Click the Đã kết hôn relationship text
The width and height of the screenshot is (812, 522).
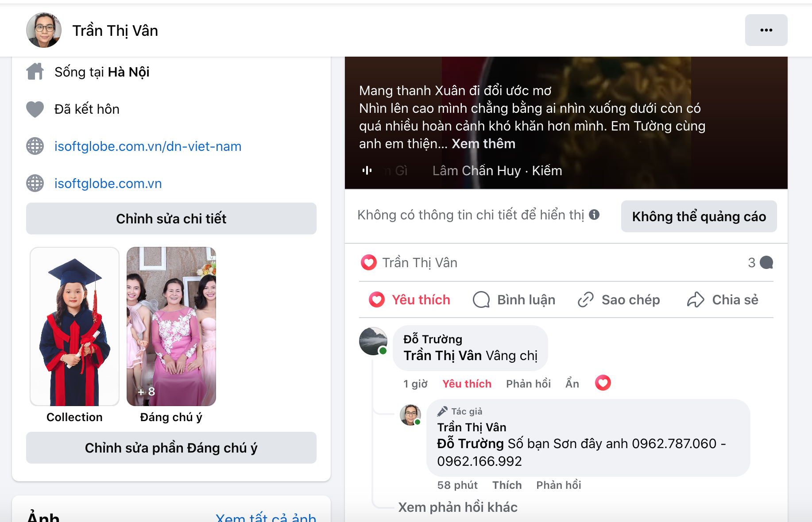pos(87,109)
